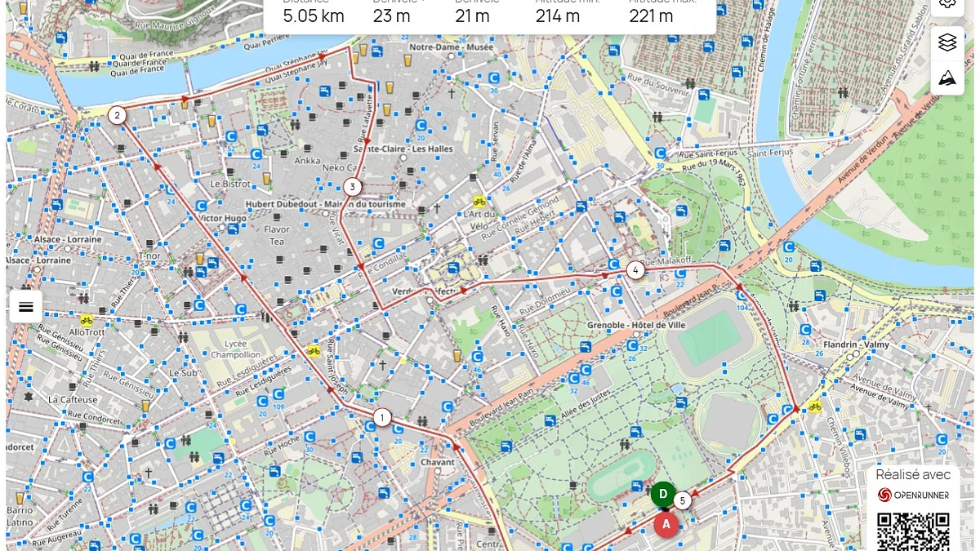
Task: Click route waypoint 5 beside the departure marker
Action: click(683, 501)
